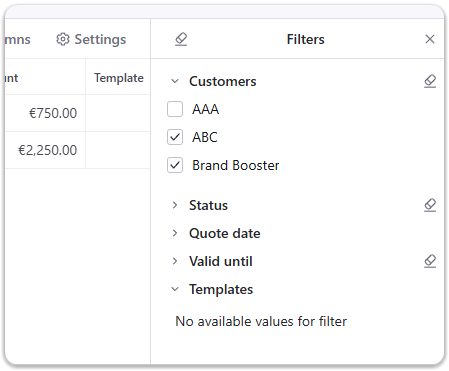Click the ABC customer label
Screen dimensions: 449x371
point(205,137)
